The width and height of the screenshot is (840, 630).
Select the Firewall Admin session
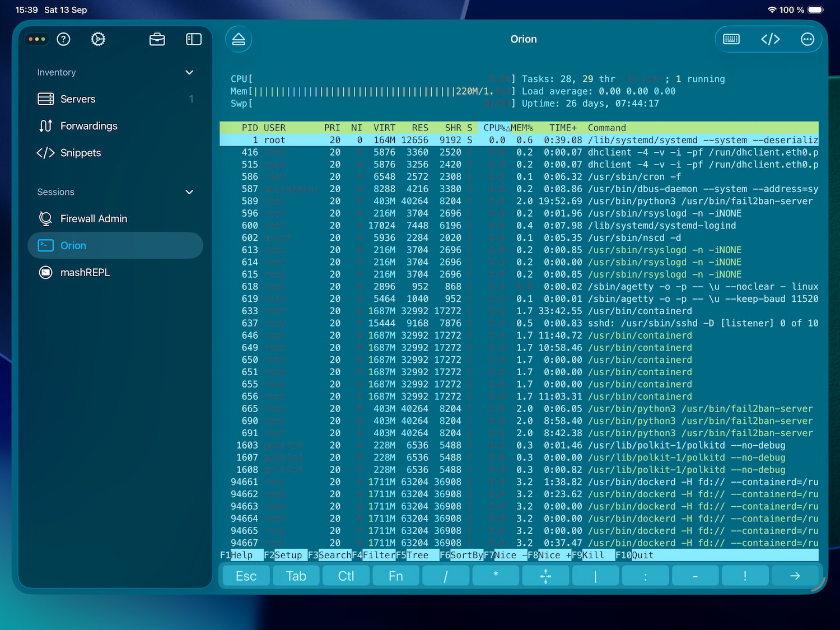(94, 218)
